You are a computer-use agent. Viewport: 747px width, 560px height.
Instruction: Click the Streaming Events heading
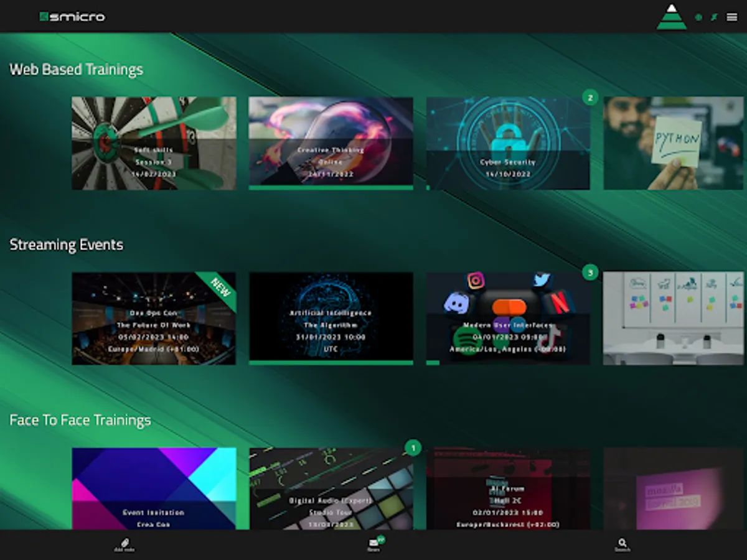[x=67, y=245]
